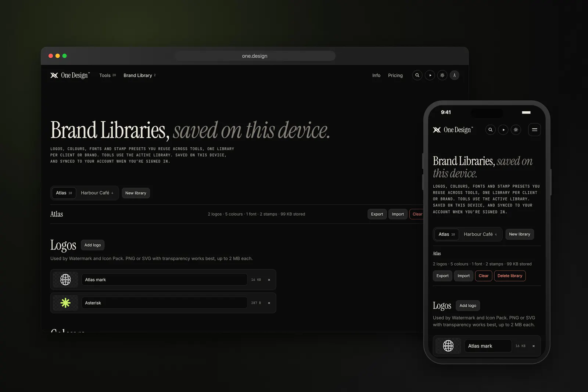The height and width of the screenshot is (392, 588).
Task: Edit the Asterisk name field
Action: [x=164, y=303]
